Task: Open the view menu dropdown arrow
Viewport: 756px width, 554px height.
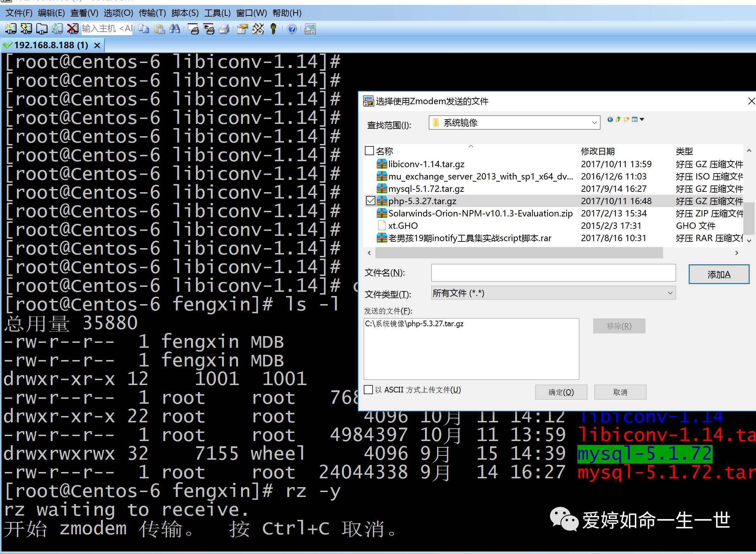Action: pyautogui.click(x=642, y=119)
